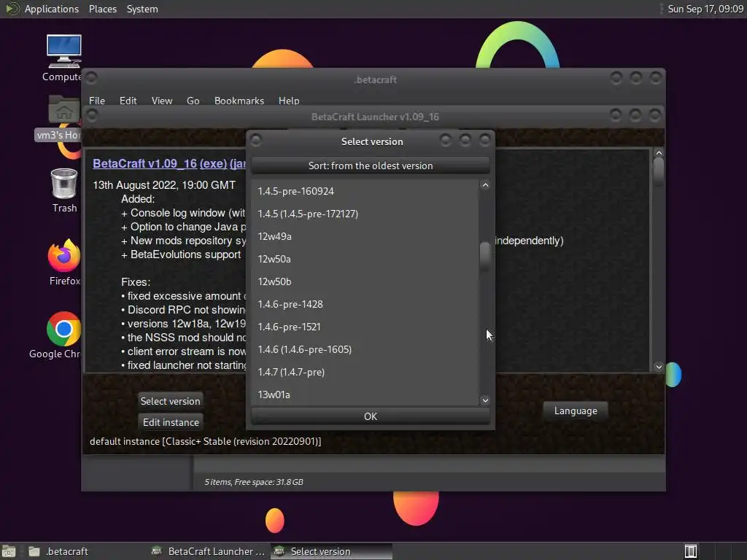Viewport: 747px width, 560px height.
Task: Select version 1.4.5-pre-160924
Action: pos(365,191)
